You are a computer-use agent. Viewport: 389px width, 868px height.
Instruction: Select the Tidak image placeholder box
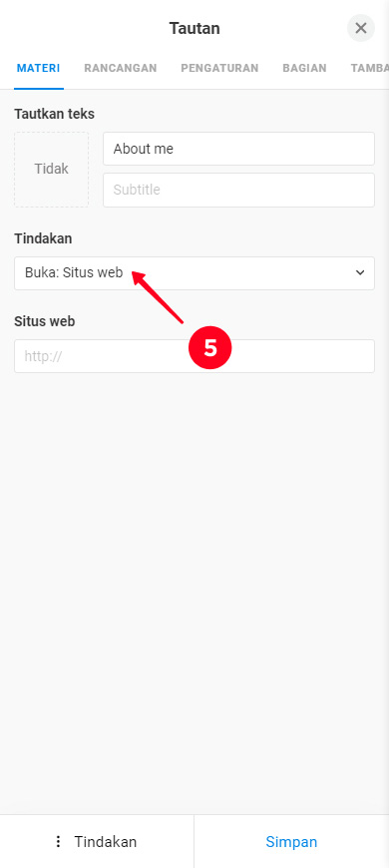(x=52, y=170)
